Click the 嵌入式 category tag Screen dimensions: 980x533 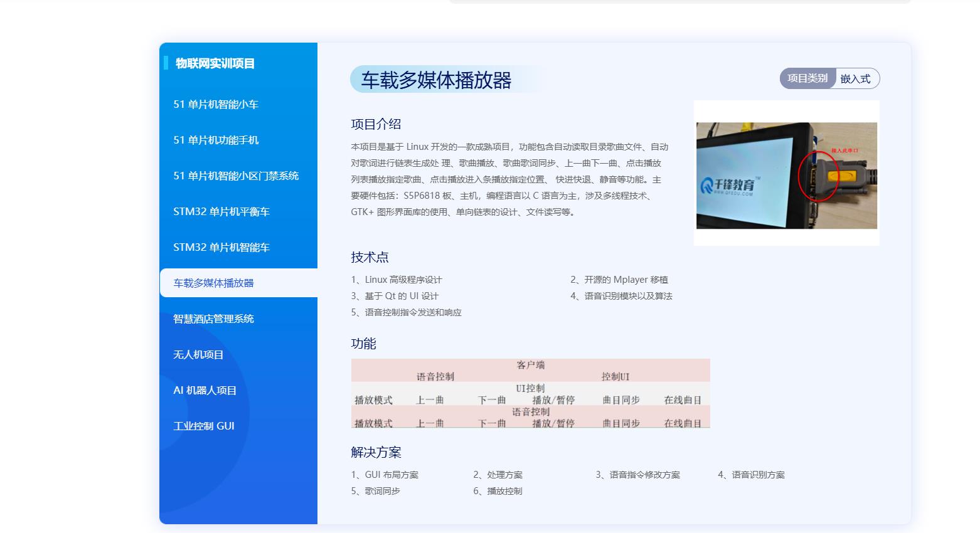coord(856,79)
